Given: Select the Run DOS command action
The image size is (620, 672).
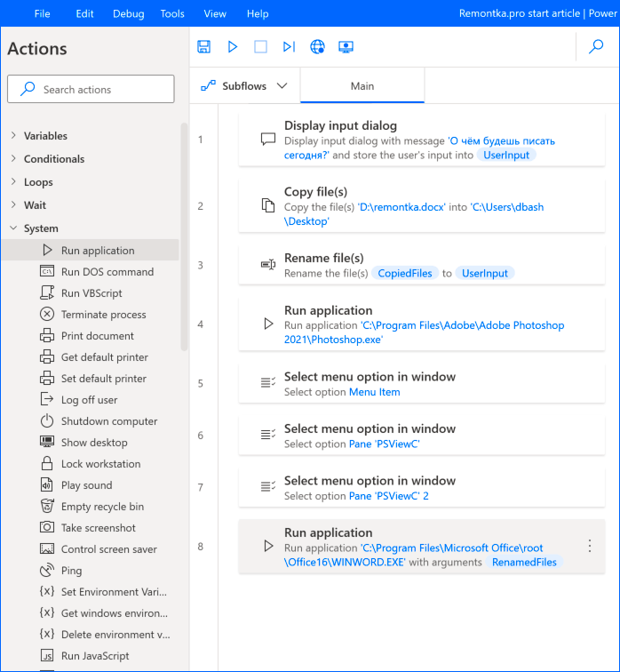Looking at the screenshot, I should coord(91,272).
